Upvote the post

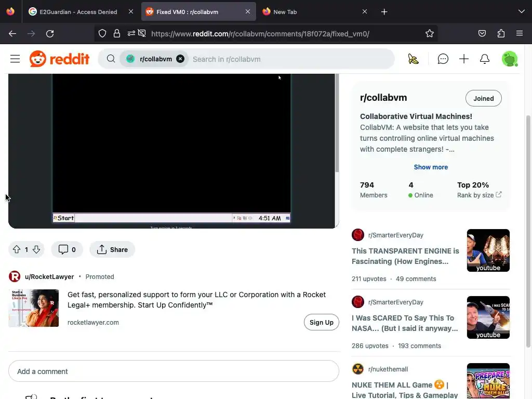point(17,250)
